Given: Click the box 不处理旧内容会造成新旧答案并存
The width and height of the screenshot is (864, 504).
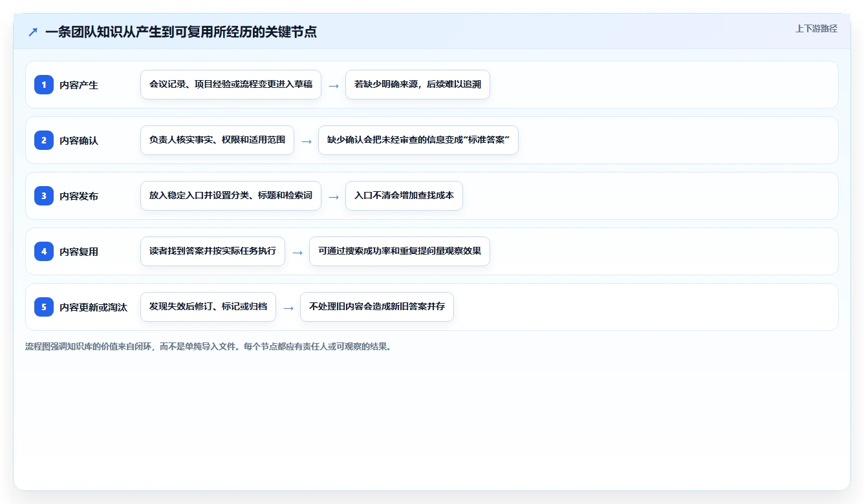Looking at the screenshot, I should [377, 307].
